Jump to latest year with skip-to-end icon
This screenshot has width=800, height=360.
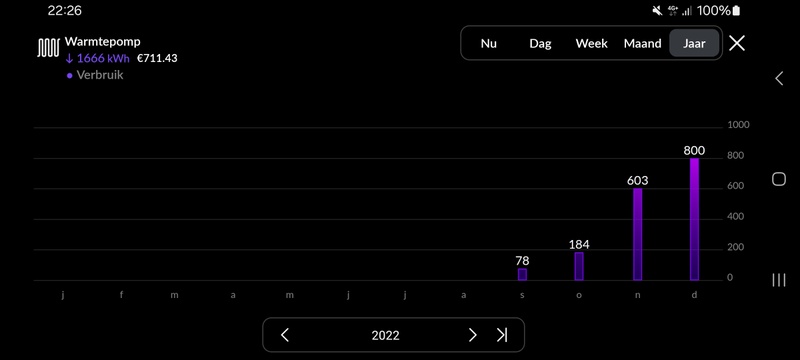coord(502,335)
